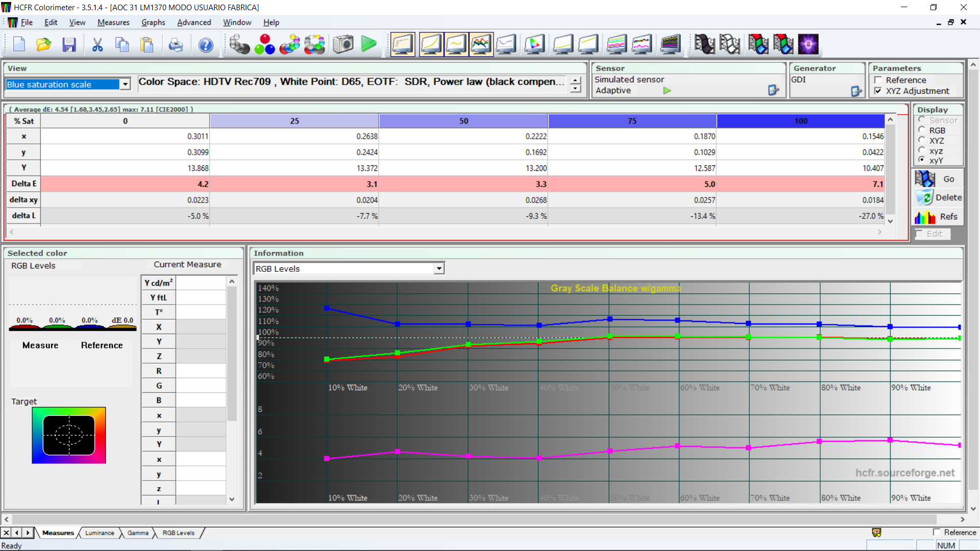Click the Selected color list down arrow
980x551 pixels.
click(x=232, y=499)
